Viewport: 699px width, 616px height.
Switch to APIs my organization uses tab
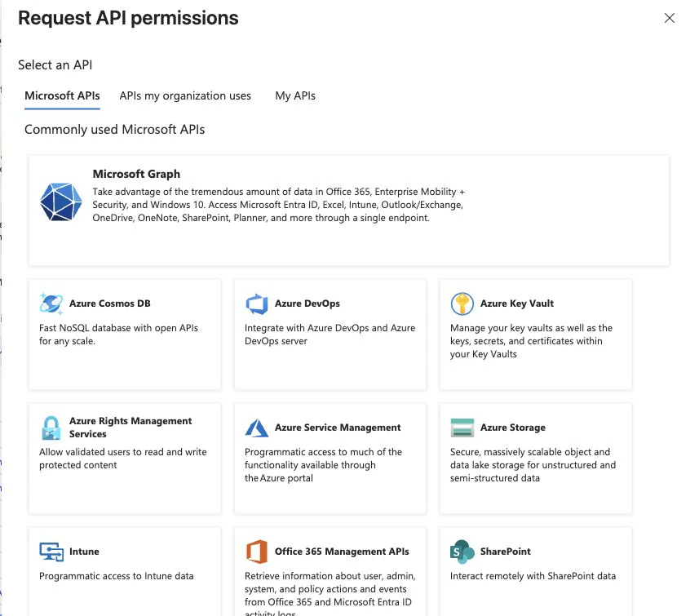coord(185,96)
